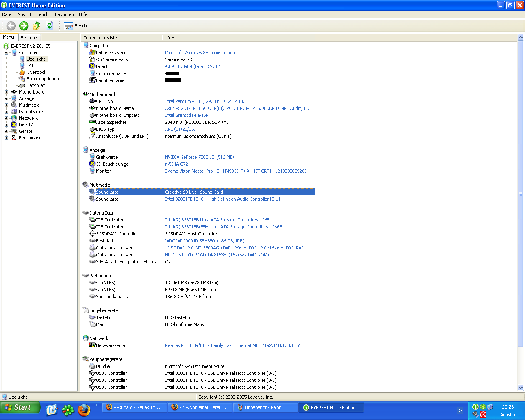
Task: Click the Maus mouse icon
Action: click(92, 324)
